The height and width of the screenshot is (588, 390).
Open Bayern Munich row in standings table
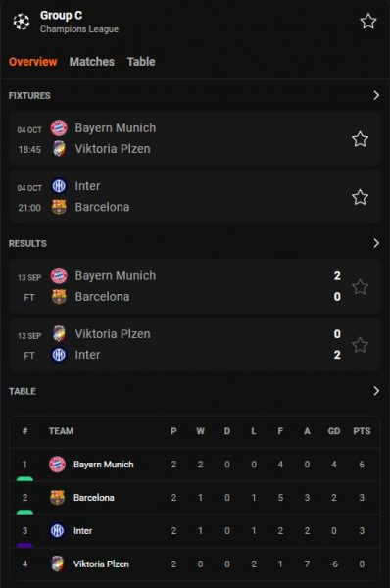[x=195, y=465]
